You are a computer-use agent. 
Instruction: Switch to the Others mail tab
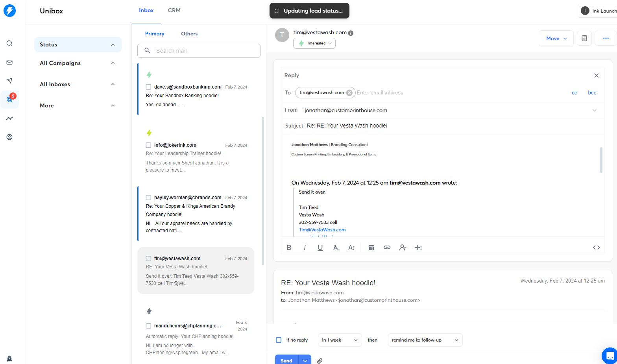point(189,34)
